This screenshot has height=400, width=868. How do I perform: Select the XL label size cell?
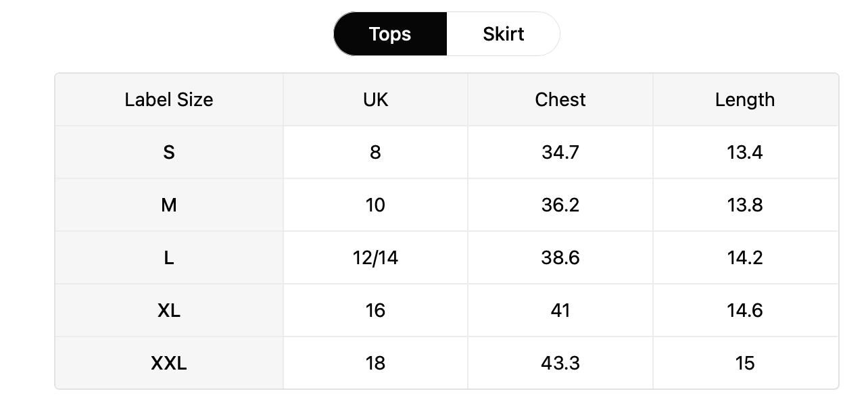169,310
